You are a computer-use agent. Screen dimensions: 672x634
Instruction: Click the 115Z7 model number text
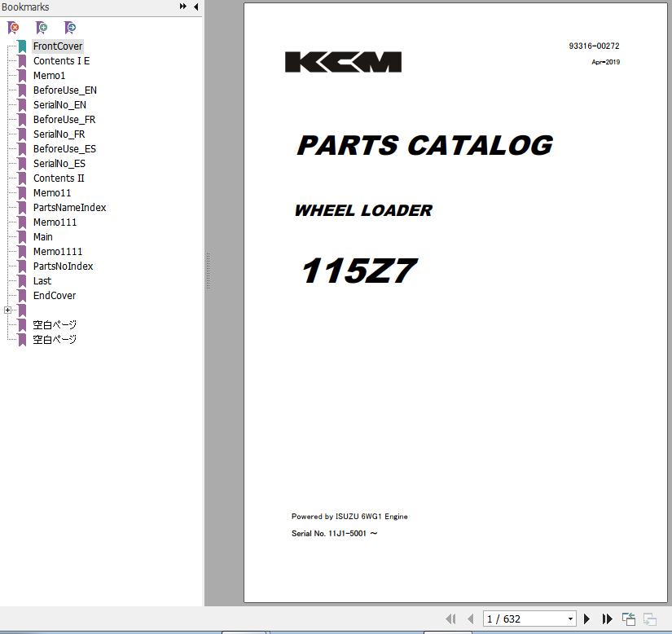point(359,271)
